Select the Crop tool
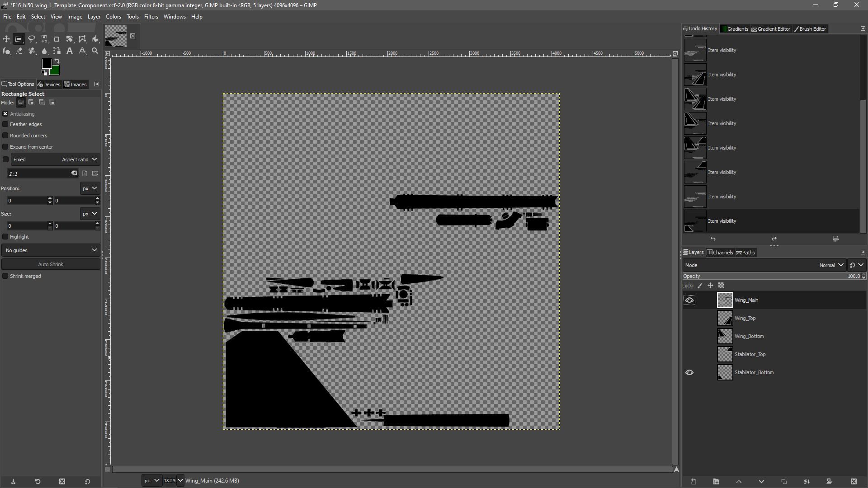 coord(57,39)
